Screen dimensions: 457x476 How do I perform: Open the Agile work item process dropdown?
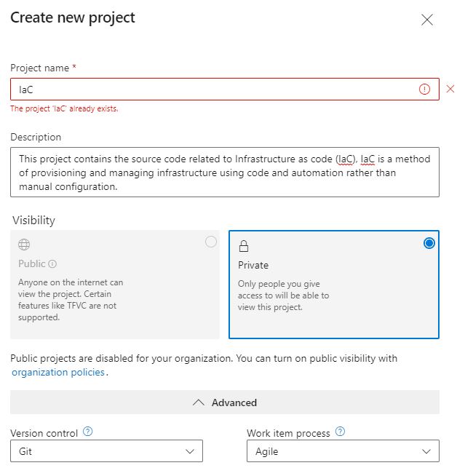point(343,451)
